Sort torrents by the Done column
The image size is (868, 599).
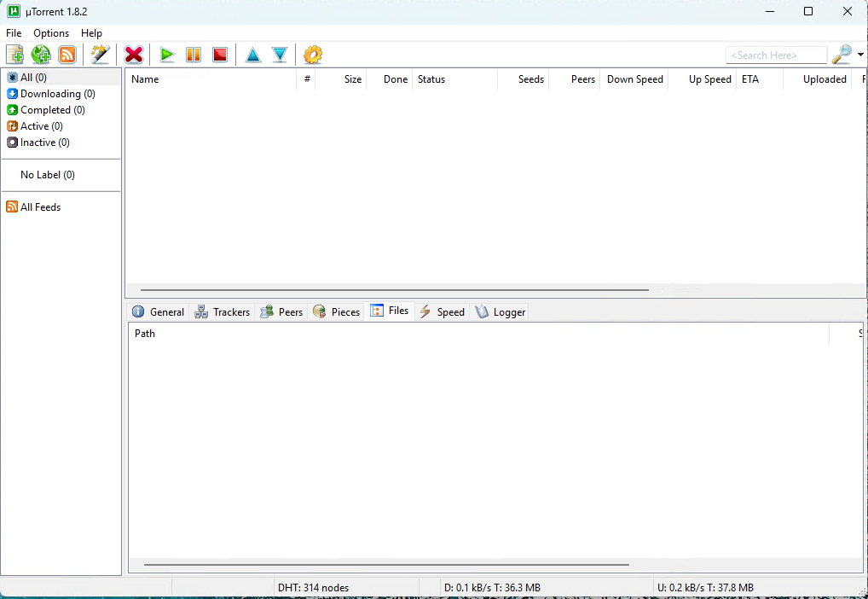coord(390,79)
